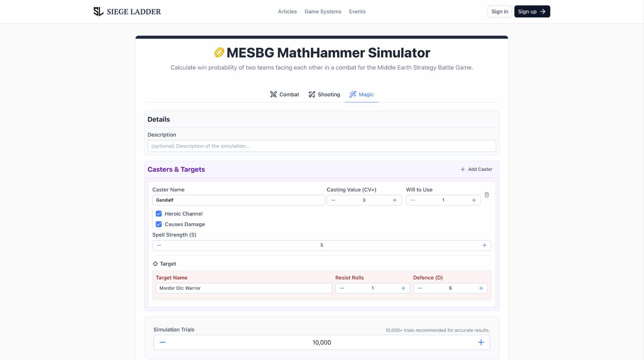
Task: Click the Sign in button
Action: (x=499, y=11)
